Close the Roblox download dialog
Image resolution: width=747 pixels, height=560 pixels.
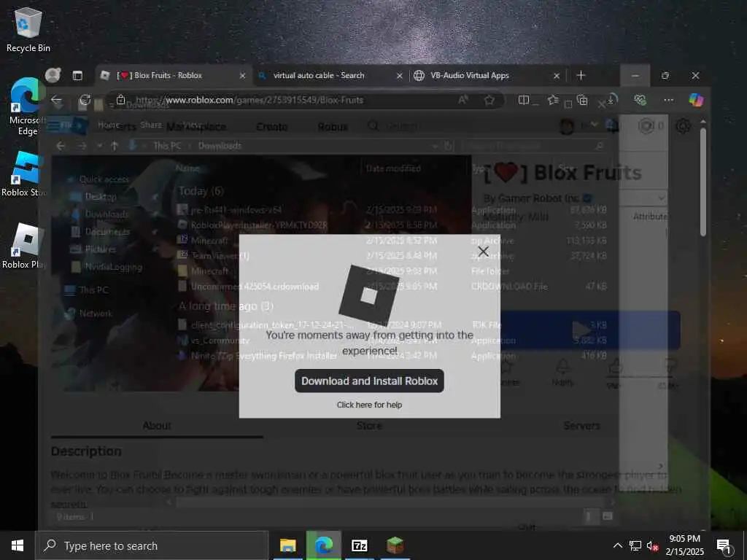coord(483,252)
